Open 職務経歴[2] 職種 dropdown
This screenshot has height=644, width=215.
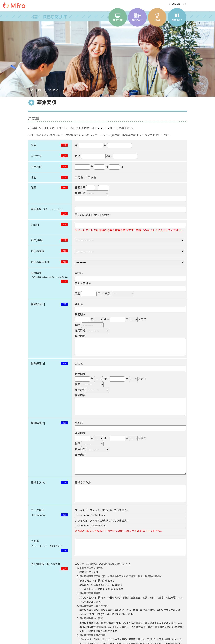coord(92,384)
